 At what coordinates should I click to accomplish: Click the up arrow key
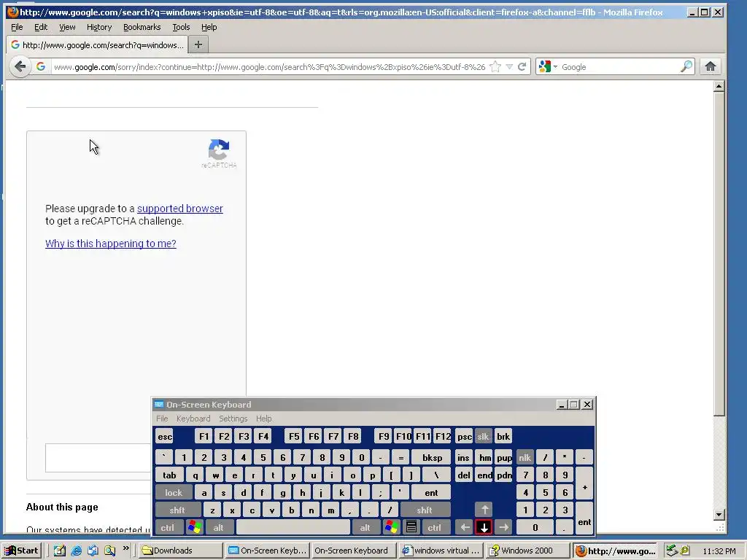click(484, 510)
